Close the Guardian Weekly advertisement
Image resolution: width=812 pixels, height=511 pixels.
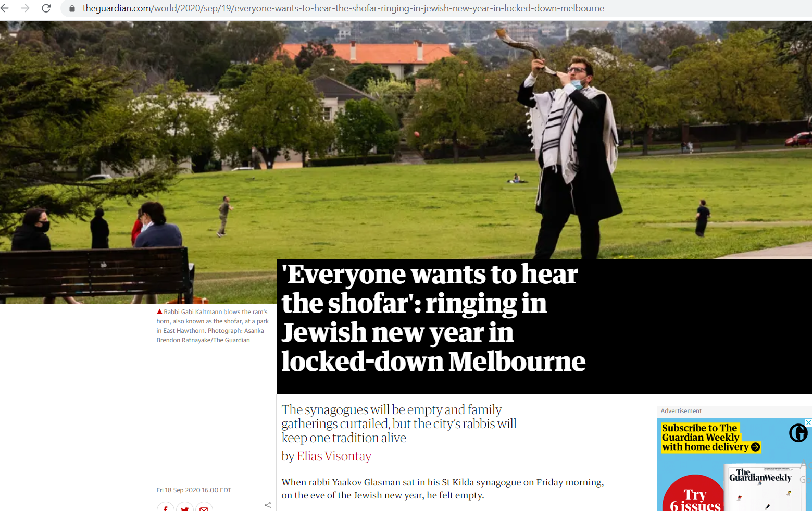coord(808,422)
